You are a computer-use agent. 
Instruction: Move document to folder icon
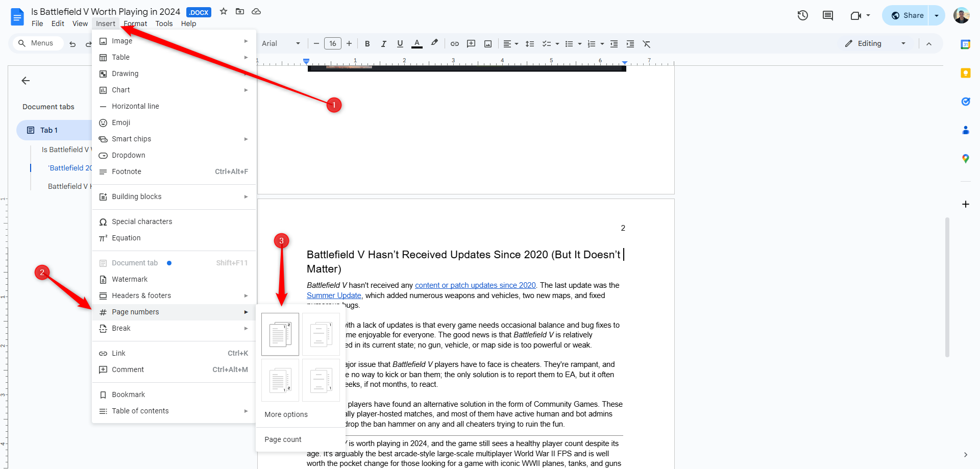coord(240,11)
